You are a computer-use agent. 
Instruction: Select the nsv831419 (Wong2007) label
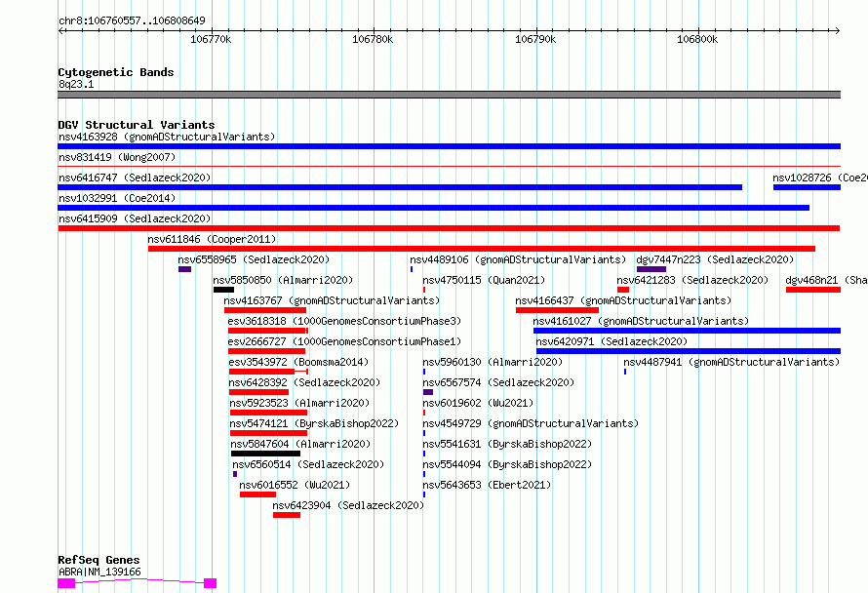(x=117, y=157)
